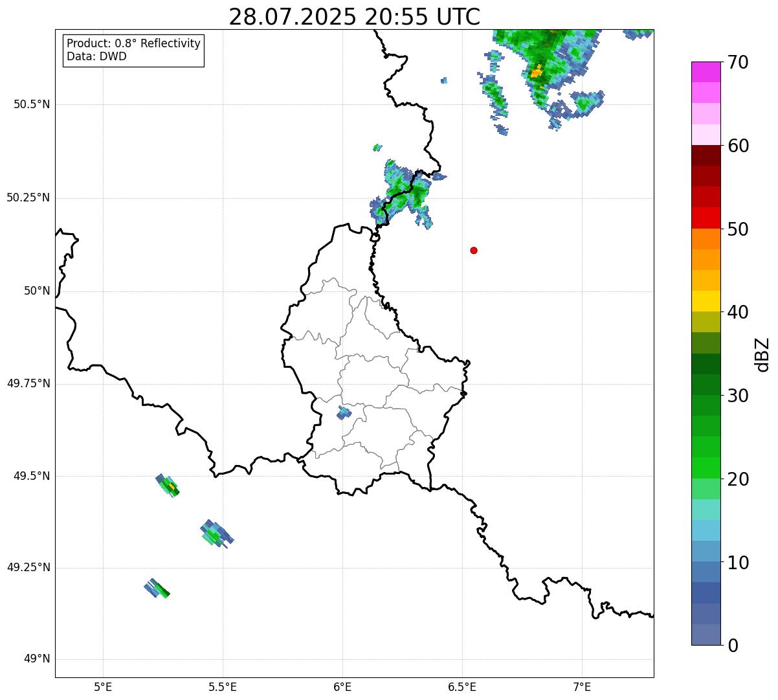Click the dBZ colorbar axis label

tap(762, 354)
